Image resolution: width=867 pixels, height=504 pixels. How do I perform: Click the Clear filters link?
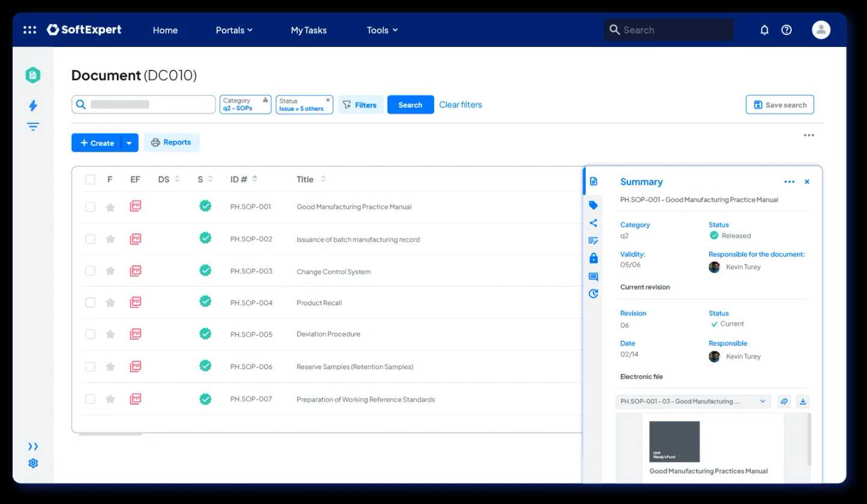tap(460, 104)
